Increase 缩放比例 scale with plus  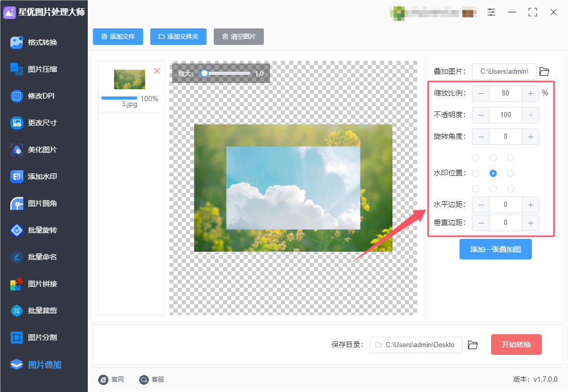[x=530, y=93]
